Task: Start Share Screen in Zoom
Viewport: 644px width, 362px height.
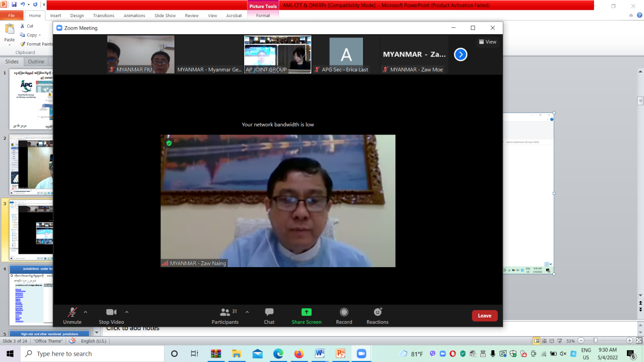Action: click(x=306, y=316)
